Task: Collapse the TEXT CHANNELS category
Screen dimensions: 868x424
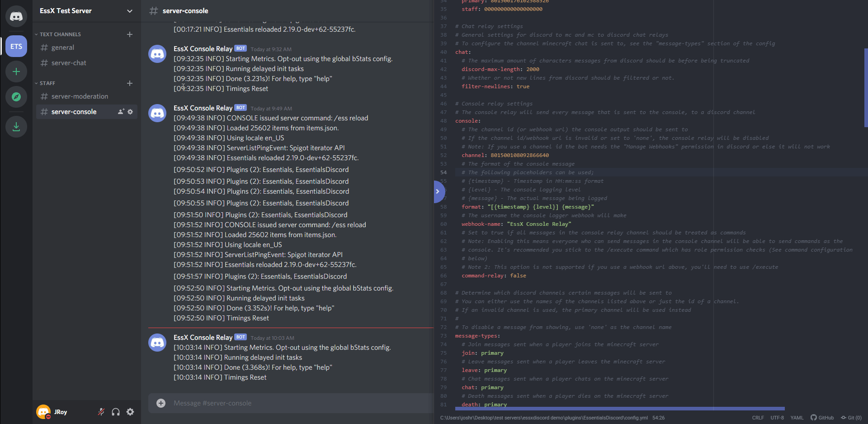Action: click(59, 34)
